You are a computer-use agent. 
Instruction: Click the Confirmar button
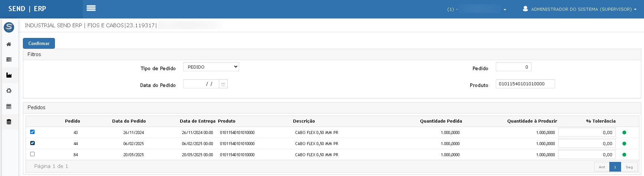point(39,43)
